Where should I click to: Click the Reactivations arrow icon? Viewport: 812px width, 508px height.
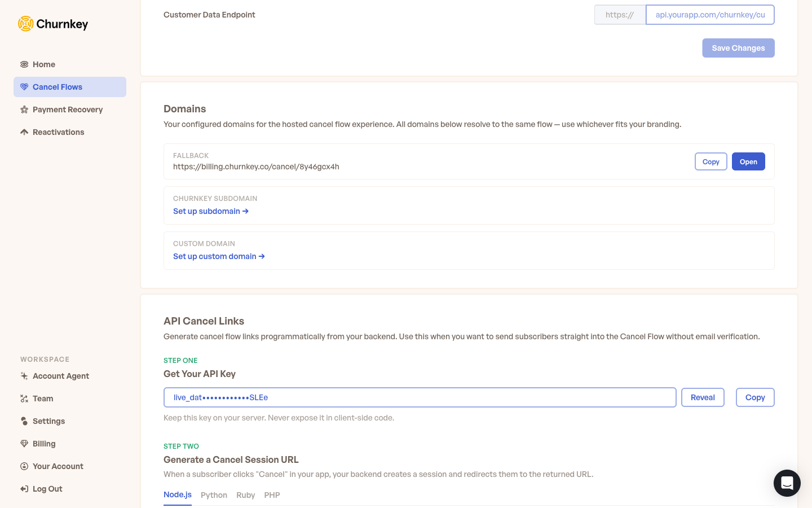(24, 132)
